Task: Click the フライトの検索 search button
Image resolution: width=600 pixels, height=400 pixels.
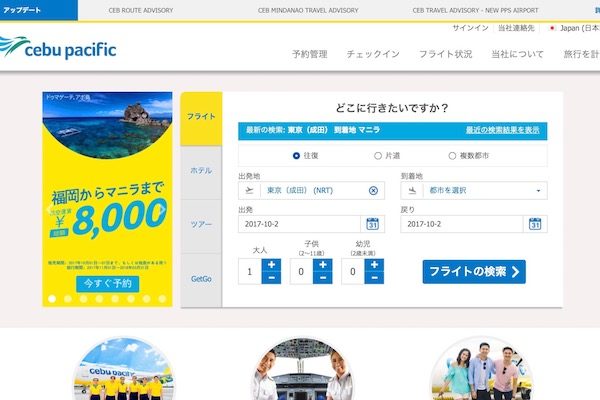Action: [474, 272]
